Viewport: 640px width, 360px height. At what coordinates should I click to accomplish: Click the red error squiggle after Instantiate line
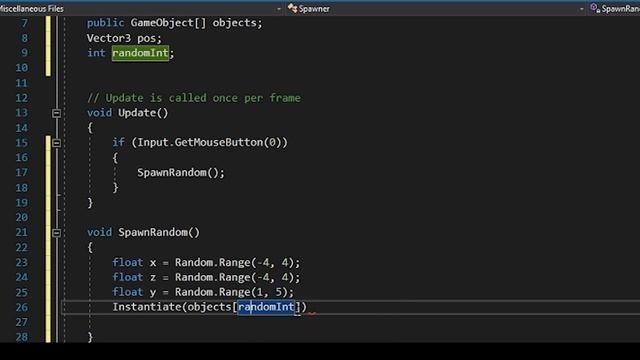coord(312,313)
